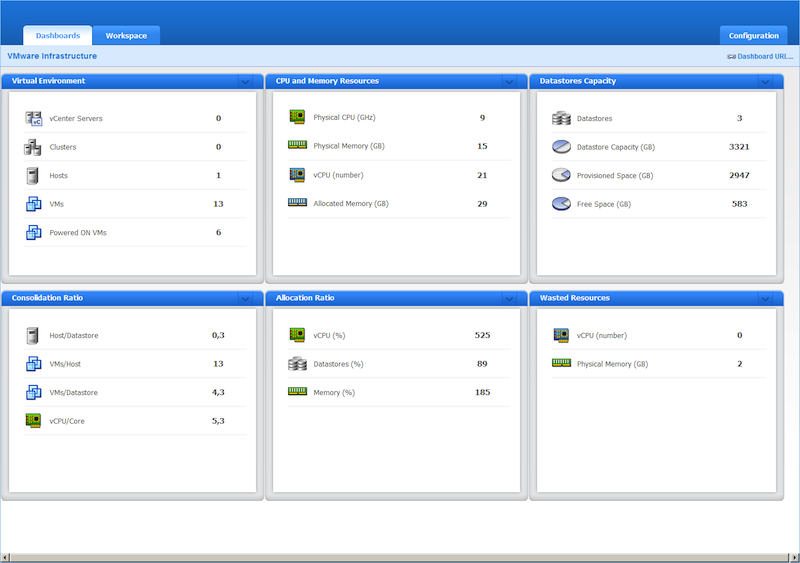800x563 pixels.
Task: Click the Provisioned Space (GB) pie icon
Action: coord(561,175)
